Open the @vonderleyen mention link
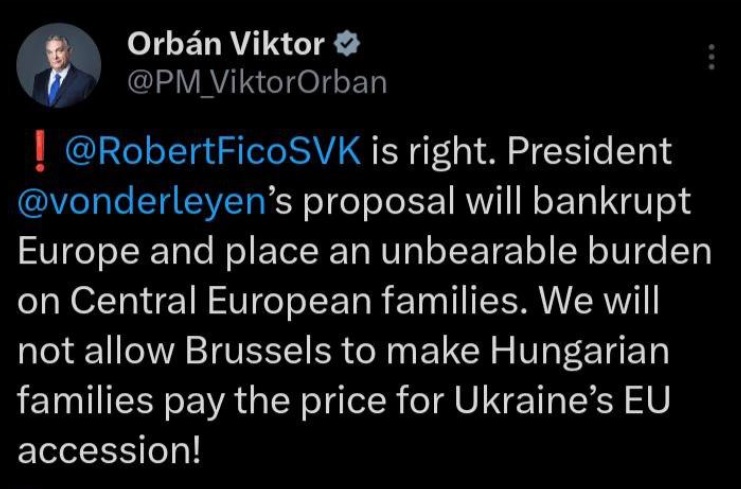 [143, 202]
